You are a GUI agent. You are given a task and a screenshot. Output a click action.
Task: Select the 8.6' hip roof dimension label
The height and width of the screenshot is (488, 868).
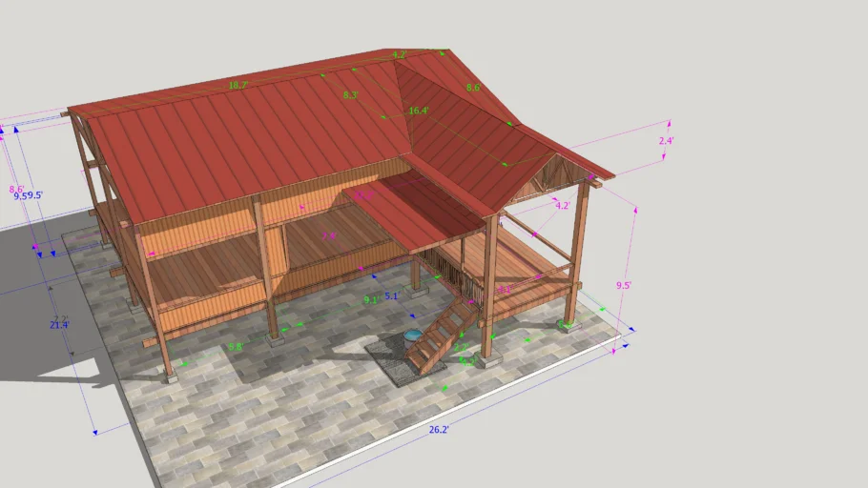[x=473, y=88]
